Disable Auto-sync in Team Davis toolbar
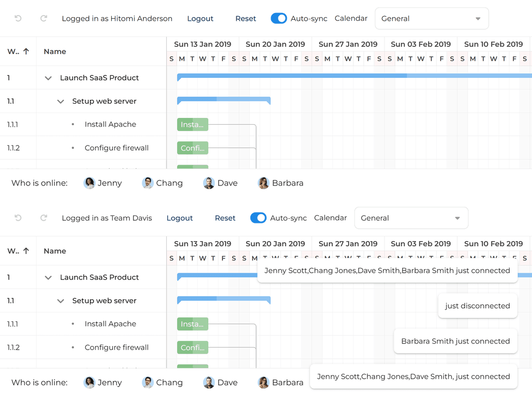Image resolution: width=532 pixels, height=399 pixels. point(258,218)
